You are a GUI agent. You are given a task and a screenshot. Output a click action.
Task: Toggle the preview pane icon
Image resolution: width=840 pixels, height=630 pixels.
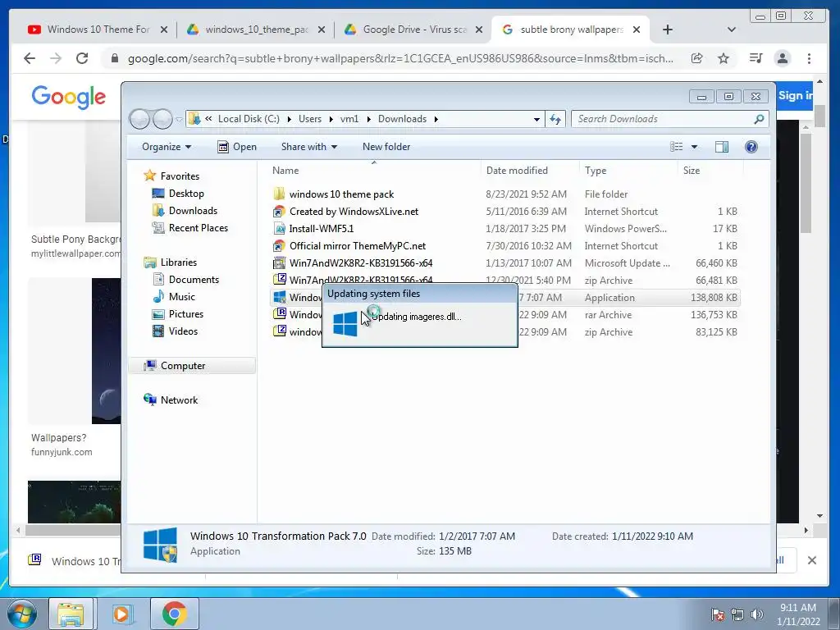[x=722, y=147]
